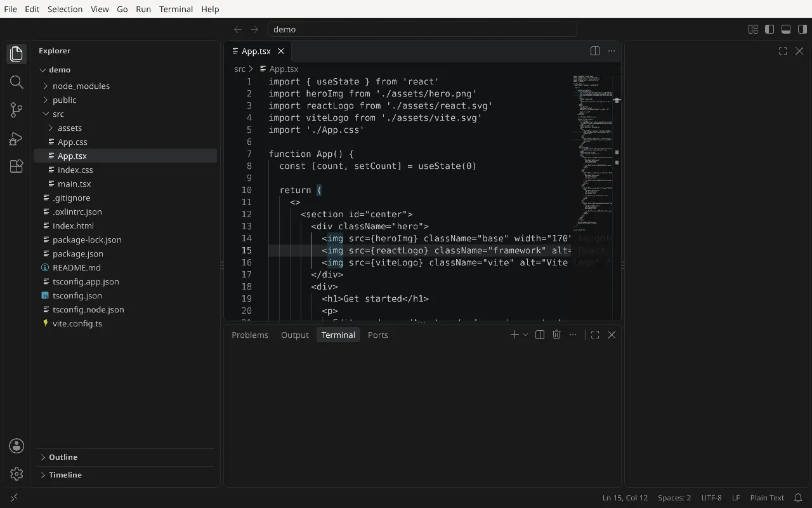
Task: Switch to the Ports panel tab
Action: coord(378,335)
